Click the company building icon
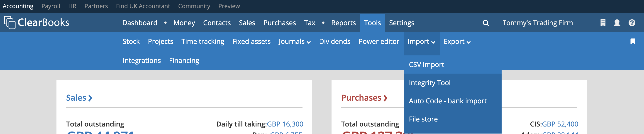Image resolution: width=644 pixels, height=134 pixels. [603, 23]
